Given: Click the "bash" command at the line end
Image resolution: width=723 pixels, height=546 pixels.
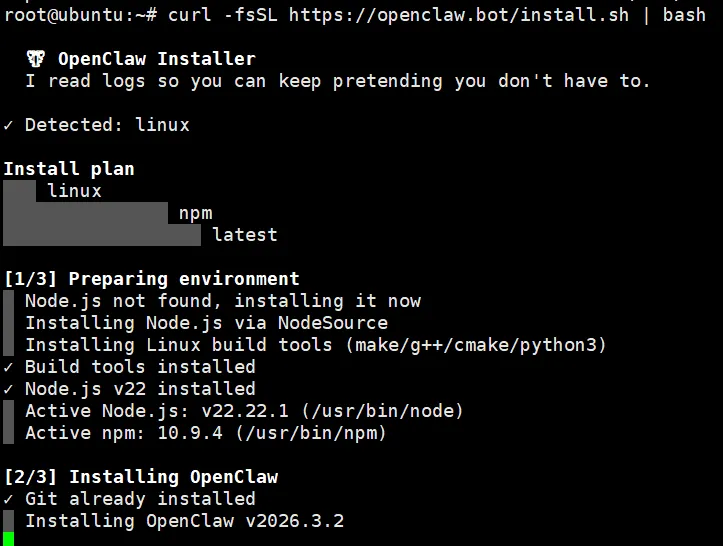Looking at the screenshot, I should pyautogui.click(x=683, y=15).
